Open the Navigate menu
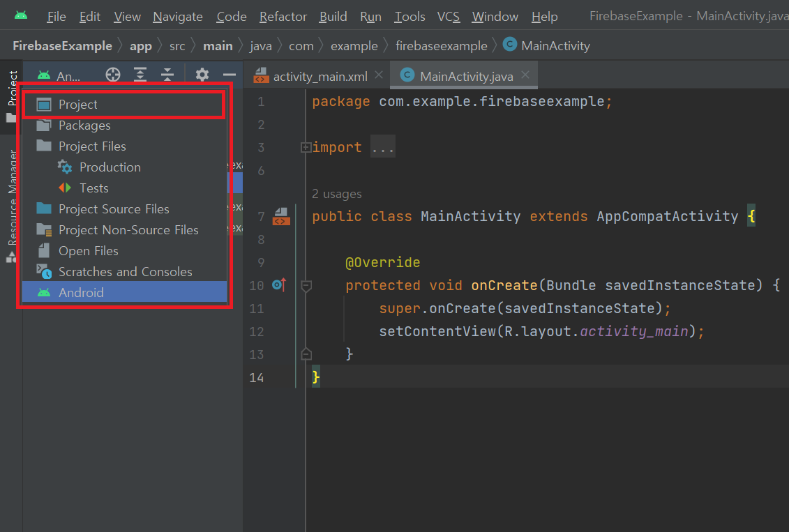The height and width of the screenshot is (532, 789). pyautogui.click(x=178, y=17)
